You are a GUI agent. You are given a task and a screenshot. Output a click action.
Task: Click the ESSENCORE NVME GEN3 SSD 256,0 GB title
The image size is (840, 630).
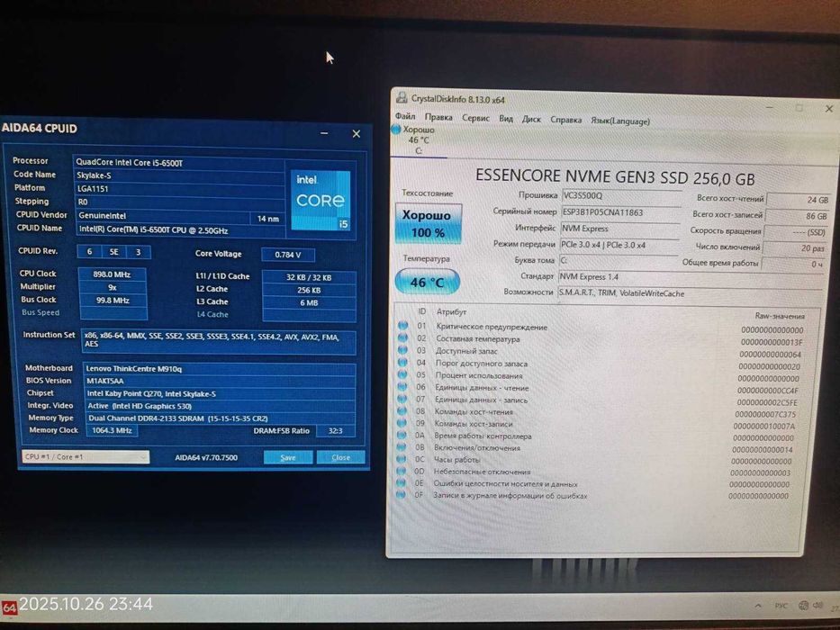(x=615, y=177)
